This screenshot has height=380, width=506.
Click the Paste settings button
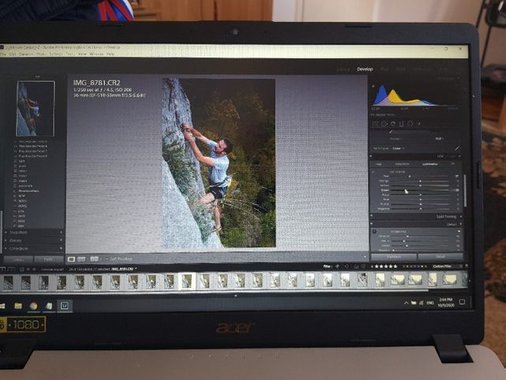[48, 259]
